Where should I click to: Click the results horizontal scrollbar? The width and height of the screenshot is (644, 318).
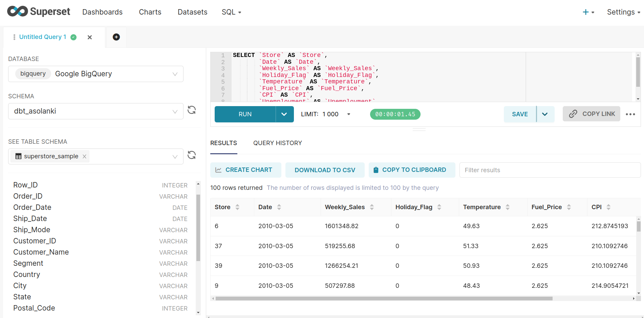(384, 299)
